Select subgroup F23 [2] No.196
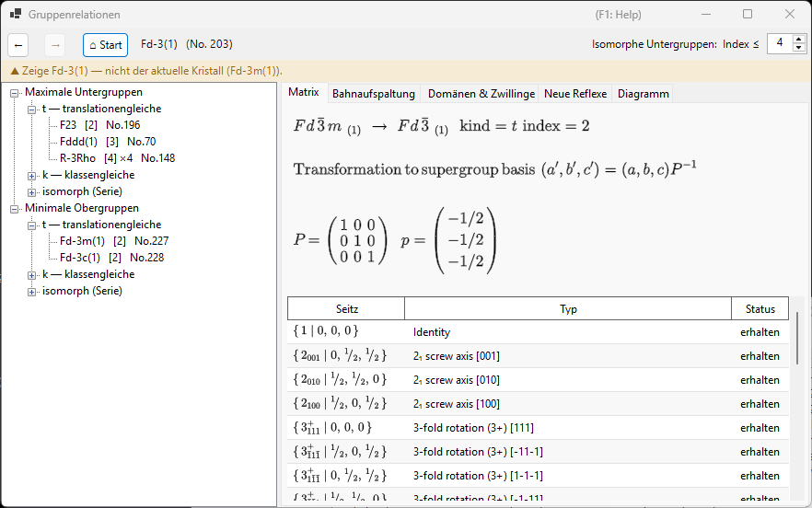The width and height of the screenshot is (812, 508). point(100,125)
